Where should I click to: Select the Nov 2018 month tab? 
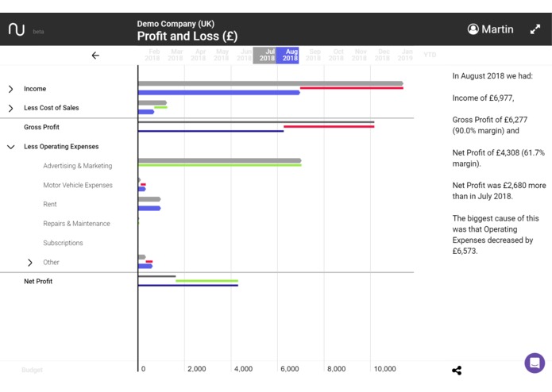click(359, 55)
